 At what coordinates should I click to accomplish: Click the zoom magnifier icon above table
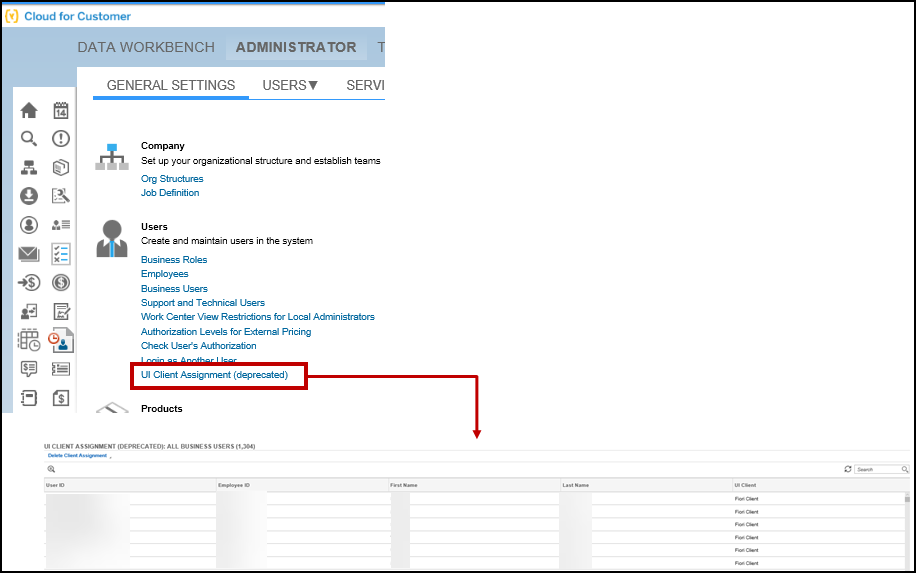pyautogui.click(x=51, y=469)
